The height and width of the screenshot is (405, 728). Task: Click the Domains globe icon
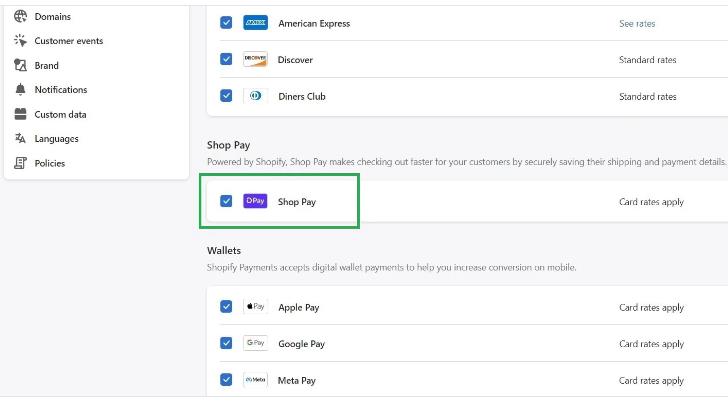[20, 16]
